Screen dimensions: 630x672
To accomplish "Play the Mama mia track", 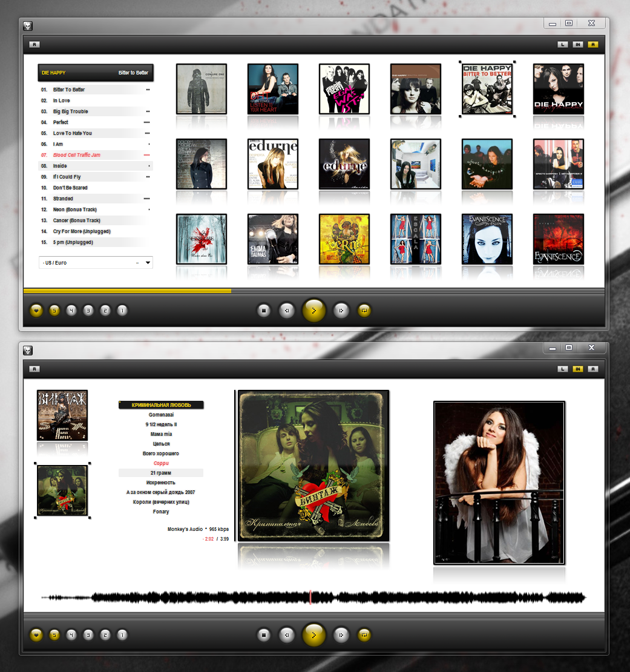I will click(x=161, y=434).
